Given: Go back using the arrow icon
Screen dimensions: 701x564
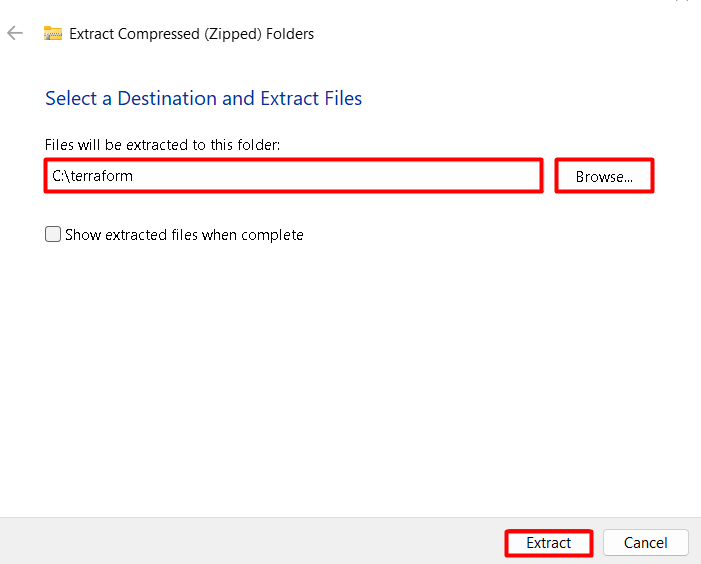Looking at the screenshot, I should 15,33.
